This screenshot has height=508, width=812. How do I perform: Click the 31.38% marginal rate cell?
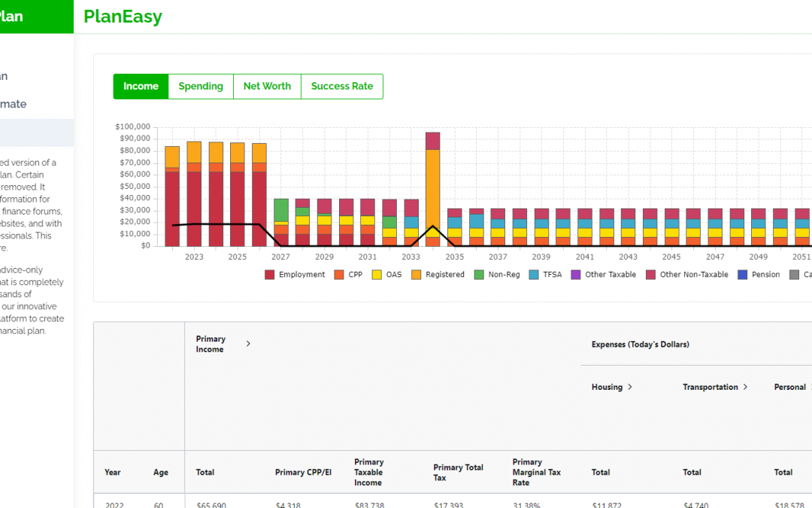pyautogui.click(x=526, y=505)
